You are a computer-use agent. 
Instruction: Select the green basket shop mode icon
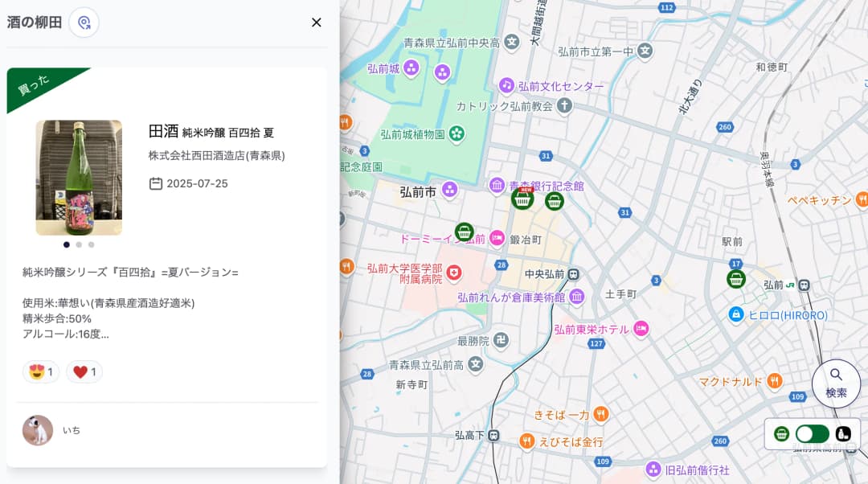[x=781, y=434]
